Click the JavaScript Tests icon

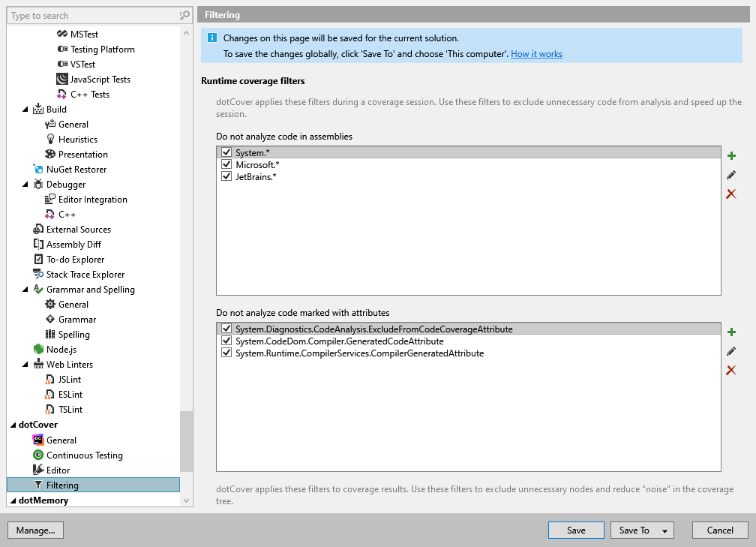[x=61, y=79]
